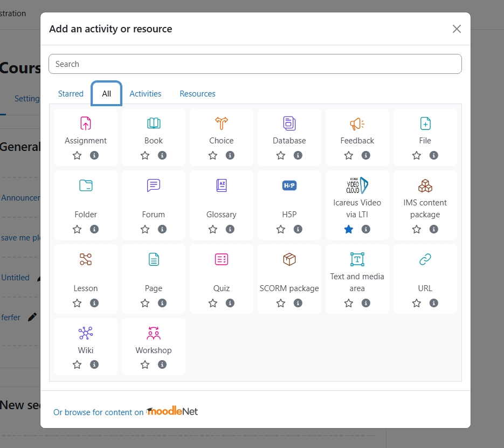
Task: Switch to the Starred tab
Action: tap(71, 94)
